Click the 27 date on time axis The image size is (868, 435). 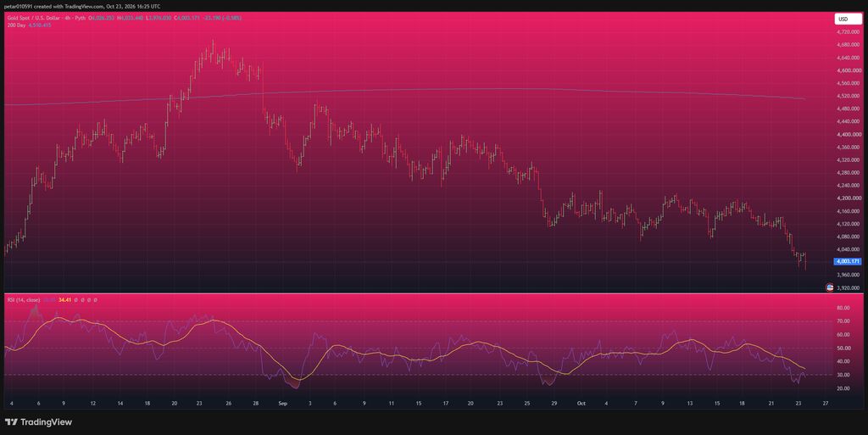[826, 404]
